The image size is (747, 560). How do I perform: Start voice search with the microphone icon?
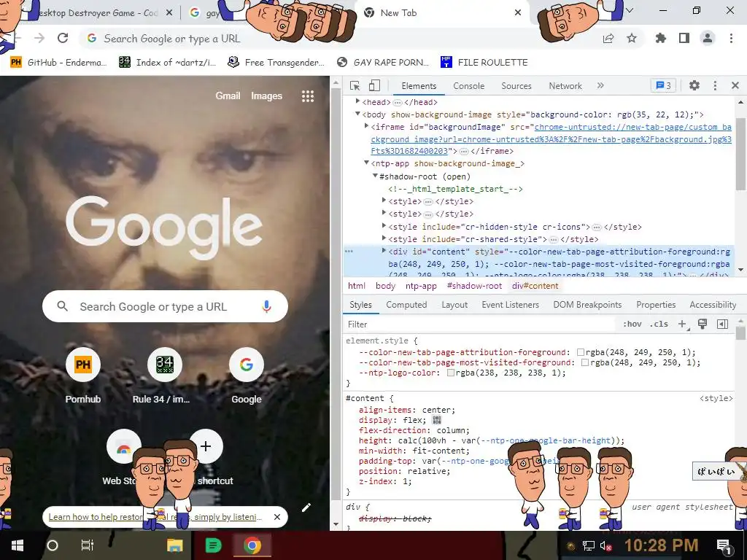point(267,307)
